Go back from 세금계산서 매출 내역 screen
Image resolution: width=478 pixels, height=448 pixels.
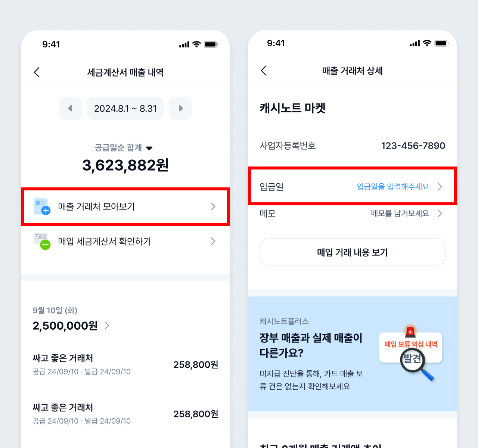[37, 72]
